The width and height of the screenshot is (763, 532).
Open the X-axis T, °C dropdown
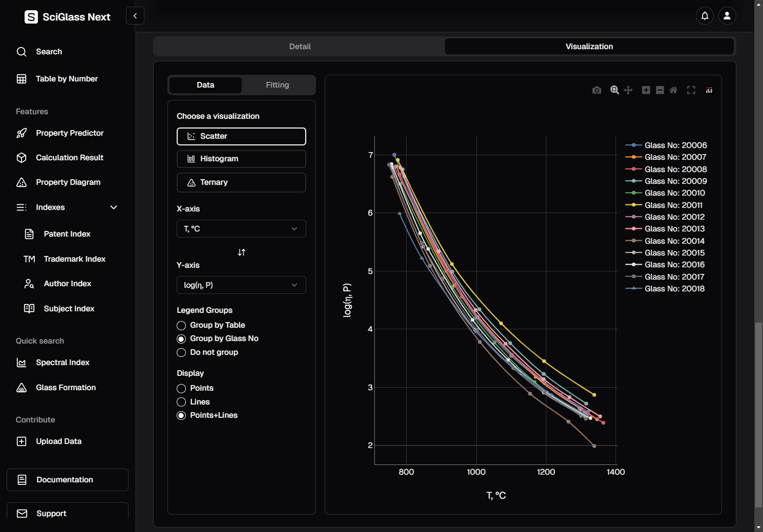[241, 229]
